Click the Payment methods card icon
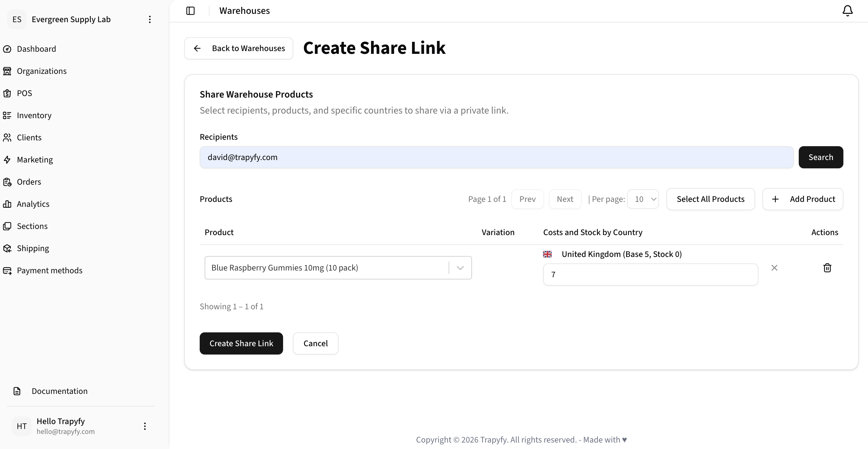Image resolution: width=868 pixels, height=449 pixels. pyautogui.click(x=7, y=271)
